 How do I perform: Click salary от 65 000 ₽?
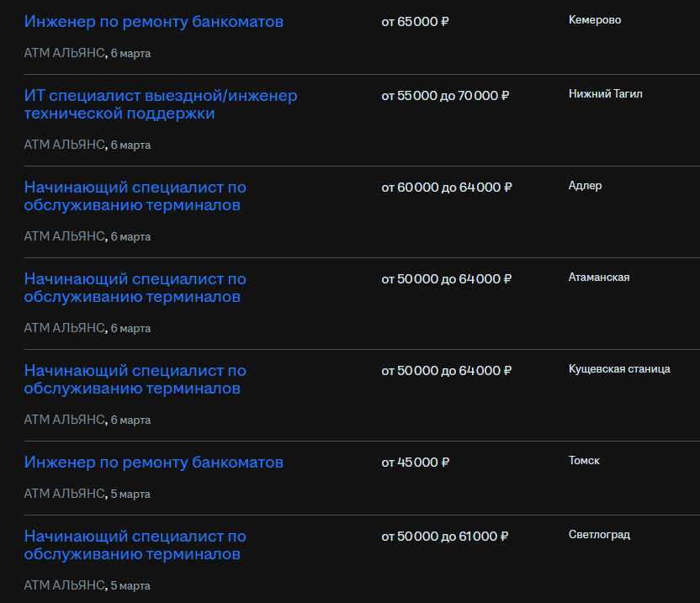click(x=415, y=22)
